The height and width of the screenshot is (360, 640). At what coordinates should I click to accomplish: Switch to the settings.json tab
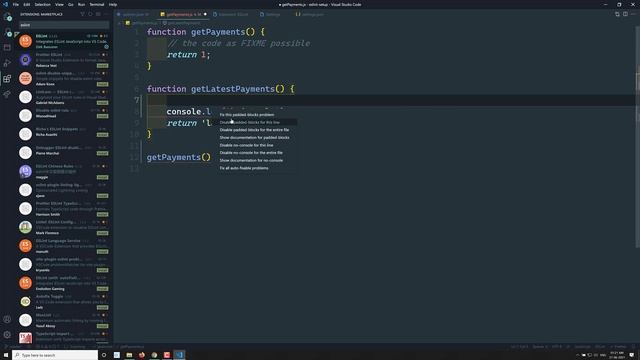(310, 14)
